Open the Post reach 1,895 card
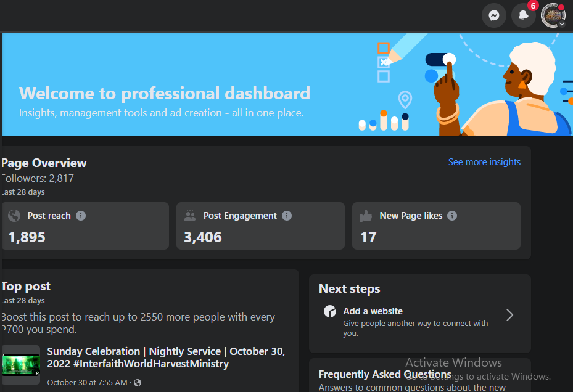This screenshot has width=573, height=392. pos(86,226)
